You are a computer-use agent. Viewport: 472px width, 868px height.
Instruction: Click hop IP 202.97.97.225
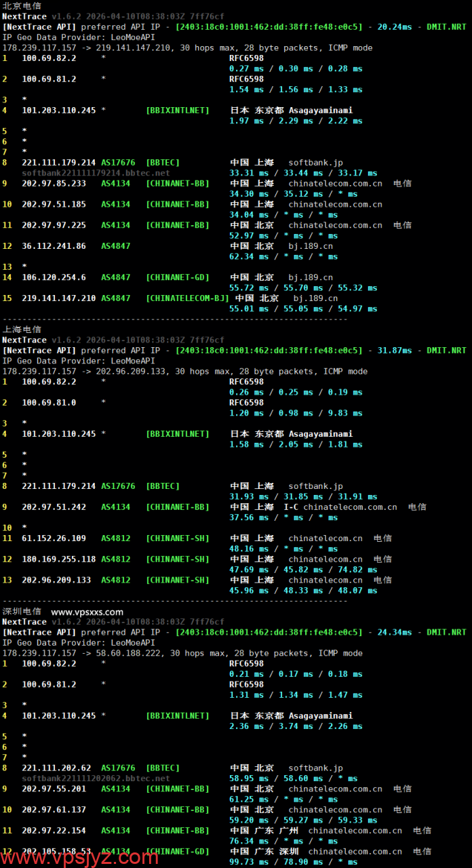(x=54, y=225)
